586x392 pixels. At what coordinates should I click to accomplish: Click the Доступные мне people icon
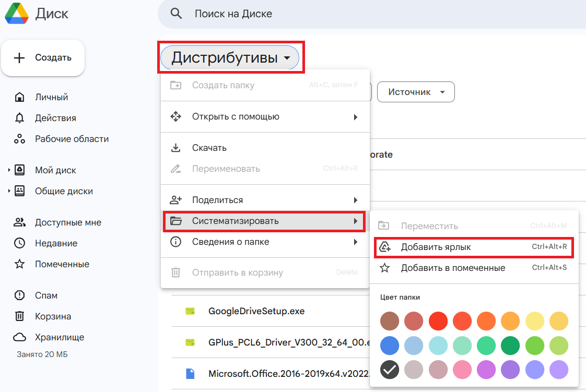tap(19, 222)
